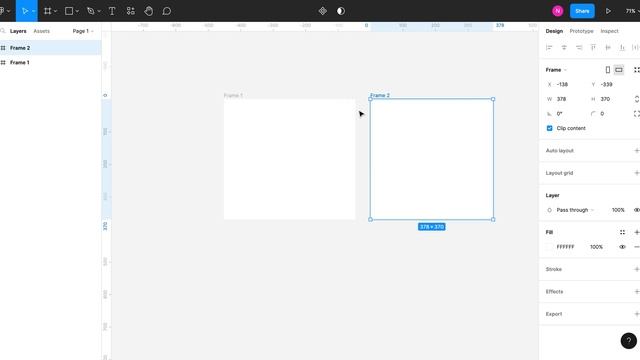The height and width of the screenshot is (360, 640).
Task: Select Frame 1 in layers list
Action: click(51, 62)
